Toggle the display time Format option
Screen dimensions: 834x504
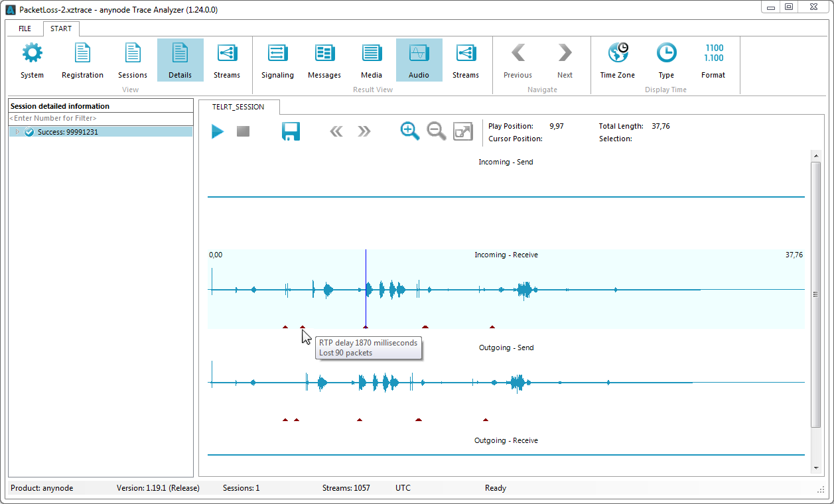(x=713, y=60)
